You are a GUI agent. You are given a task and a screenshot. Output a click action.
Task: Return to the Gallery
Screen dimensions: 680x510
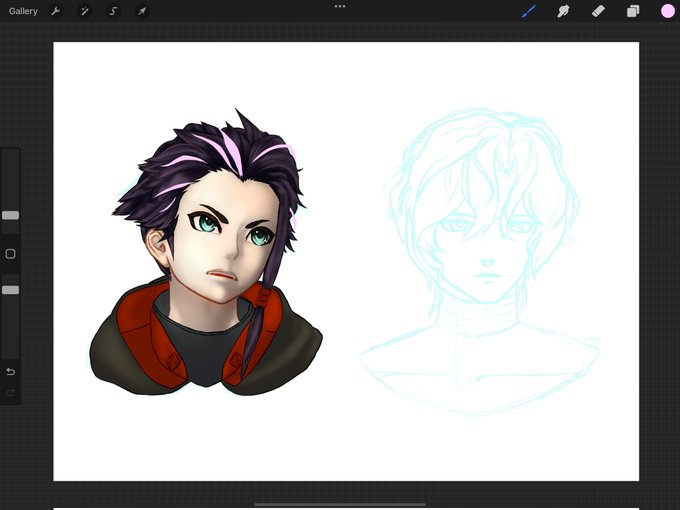click(23, 11)
